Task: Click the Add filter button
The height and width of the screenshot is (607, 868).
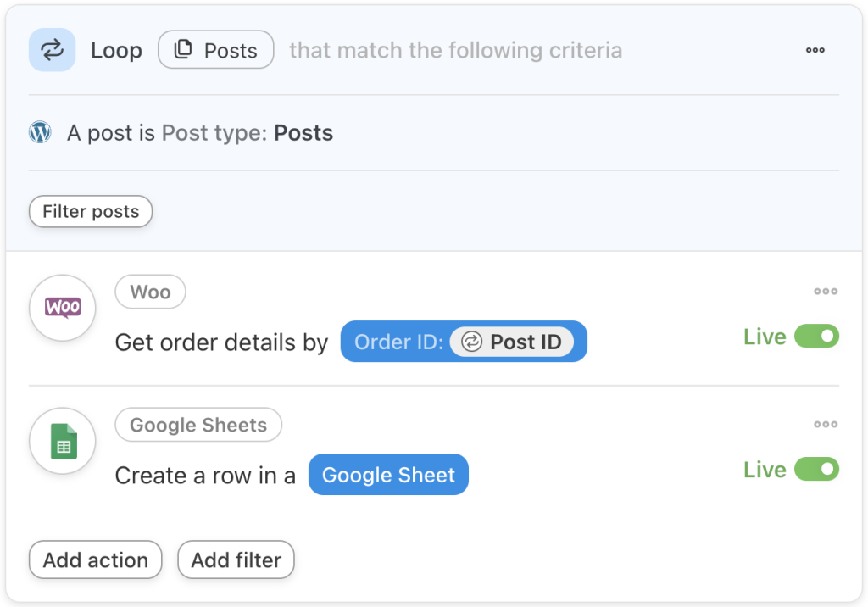Action: (x=236, y=560)
